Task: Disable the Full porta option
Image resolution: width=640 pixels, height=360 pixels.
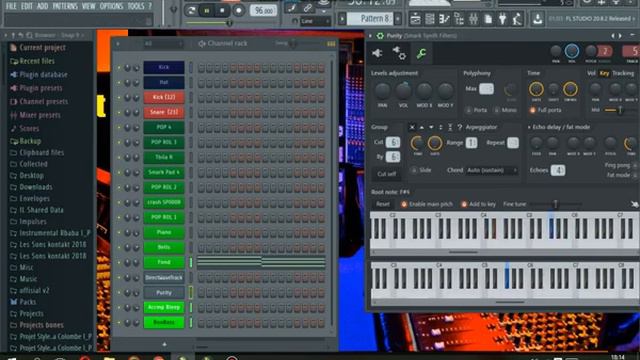Action: (x=532, y=110)
